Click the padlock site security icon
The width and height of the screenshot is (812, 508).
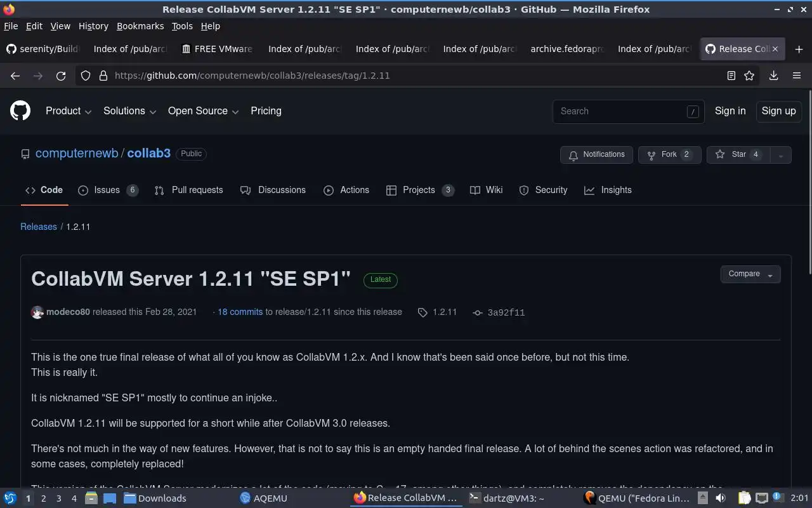(103, 76)
